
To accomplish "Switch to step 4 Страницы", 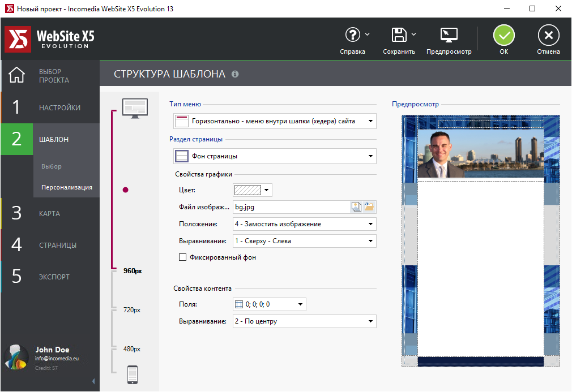I will click(50, 245).
